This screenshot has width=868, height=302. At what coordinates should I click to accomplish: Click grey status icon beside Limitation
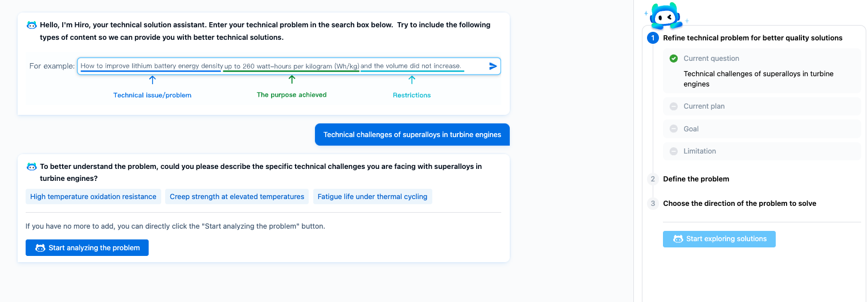pyautogui.click(x=674, y=151)
